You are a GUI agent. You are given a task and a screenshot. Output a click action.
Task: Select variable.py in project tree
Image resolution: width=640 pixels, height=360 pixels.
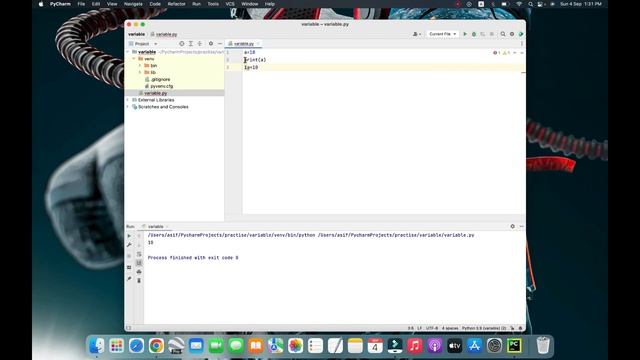pos(155,93)
